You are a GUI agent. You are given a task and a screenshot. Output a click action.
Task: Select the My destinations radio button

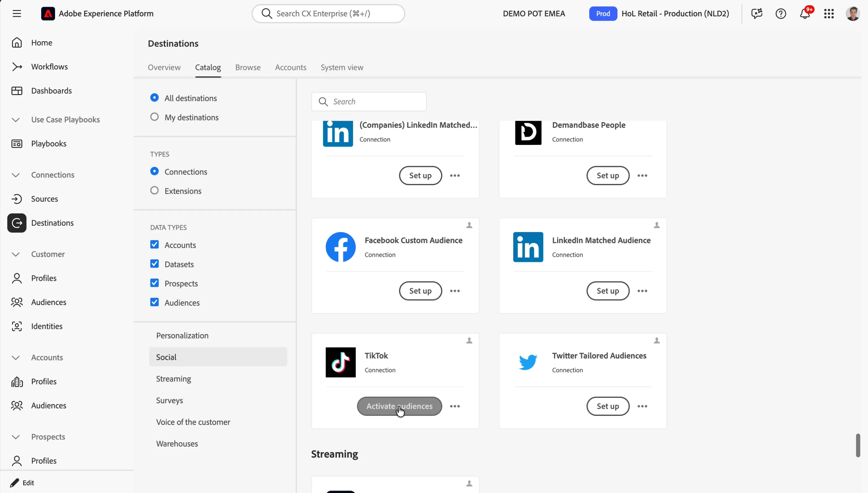point(154,117)
